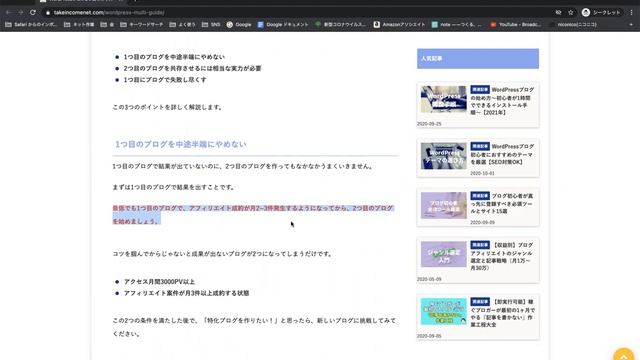
Task: Open the 【即実行可能】 article thumbnail
Action: point(444,311)
